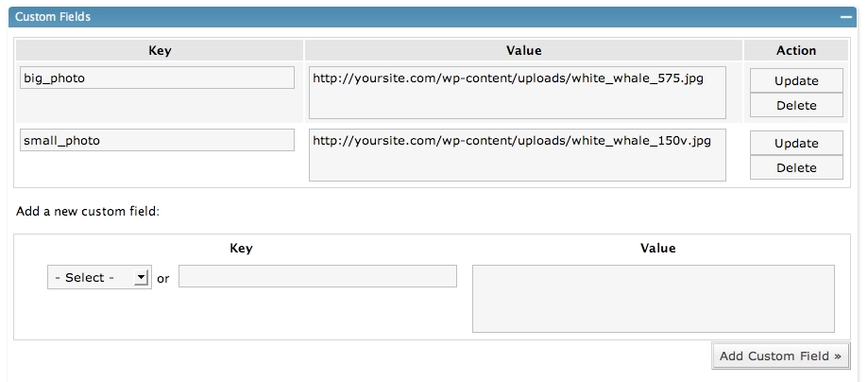The image size is (868, 382).
Task: Click the Key column header in top table
Action: point(160,50)
